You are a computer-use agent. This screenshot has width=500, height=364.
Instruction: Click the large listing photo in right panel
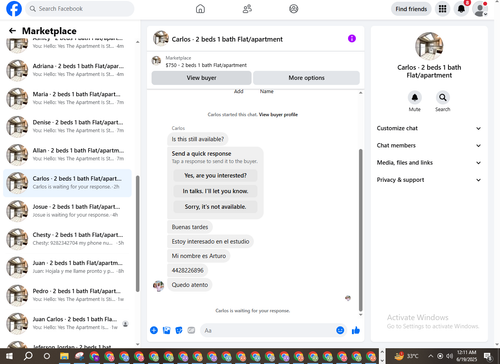tap(429, 46)
